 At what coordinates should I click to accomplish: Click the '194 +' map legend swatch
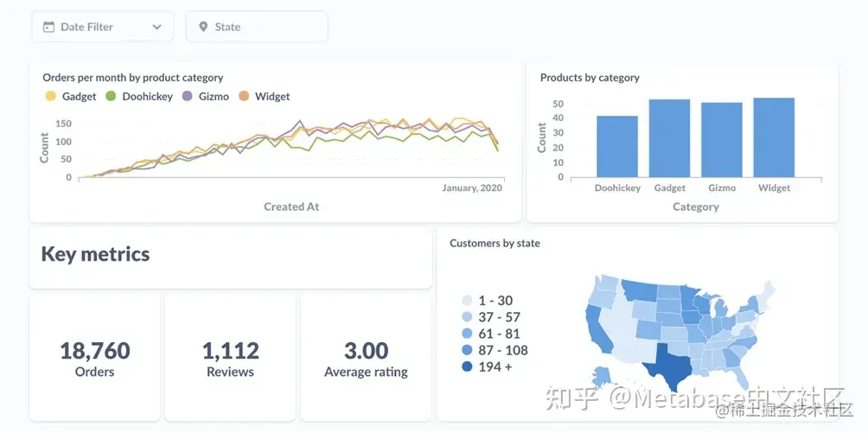point(467,367)
